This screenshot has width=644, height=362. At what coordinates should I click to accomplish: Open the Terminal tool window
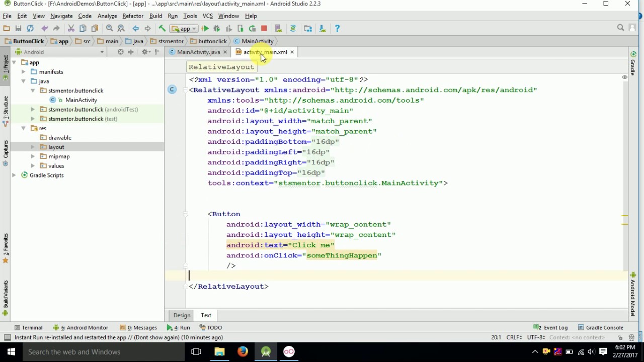[29, 327]
